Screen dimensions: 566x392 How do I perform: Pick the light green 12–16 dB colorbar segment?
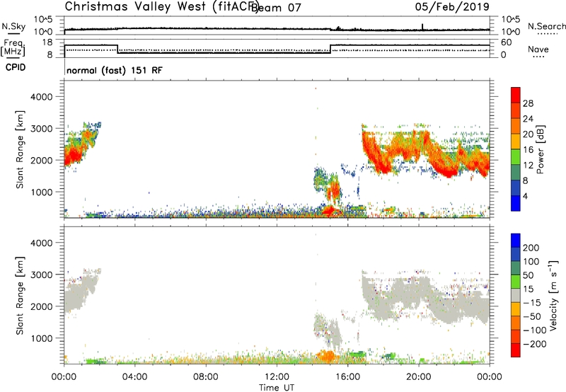pyautogui.click(x=516, y=157)
